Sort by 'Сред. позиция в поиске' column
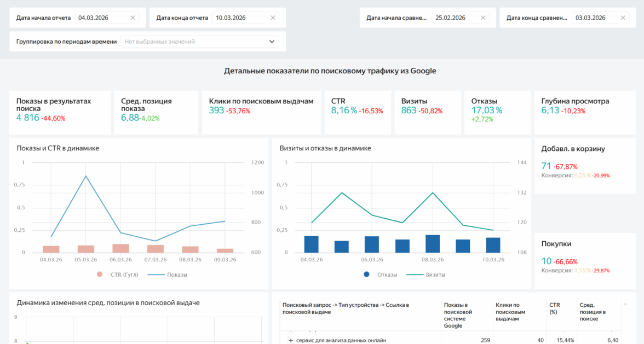644x344 pixels. tap(594, 311)
